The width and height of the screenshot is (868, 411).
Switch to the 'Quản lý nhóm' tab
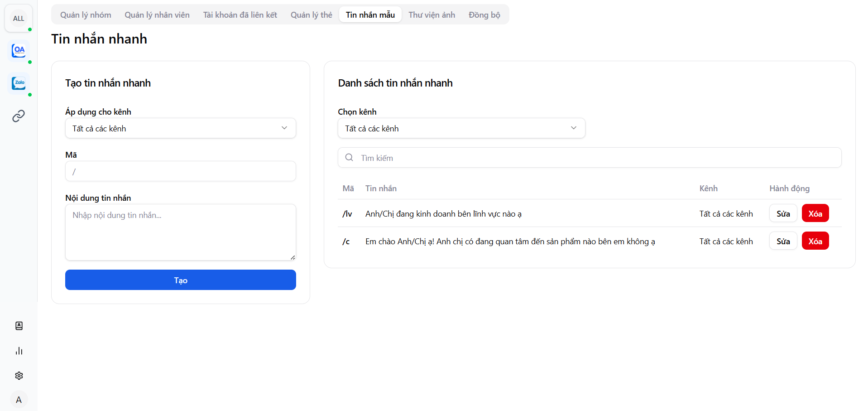click(x=86, y=15)
